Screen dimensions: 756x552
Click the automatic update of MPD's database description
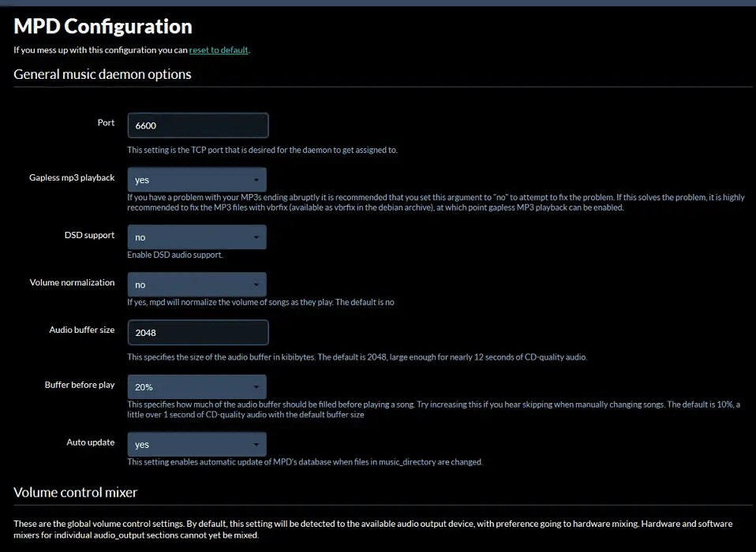click(x=305, y=462)
